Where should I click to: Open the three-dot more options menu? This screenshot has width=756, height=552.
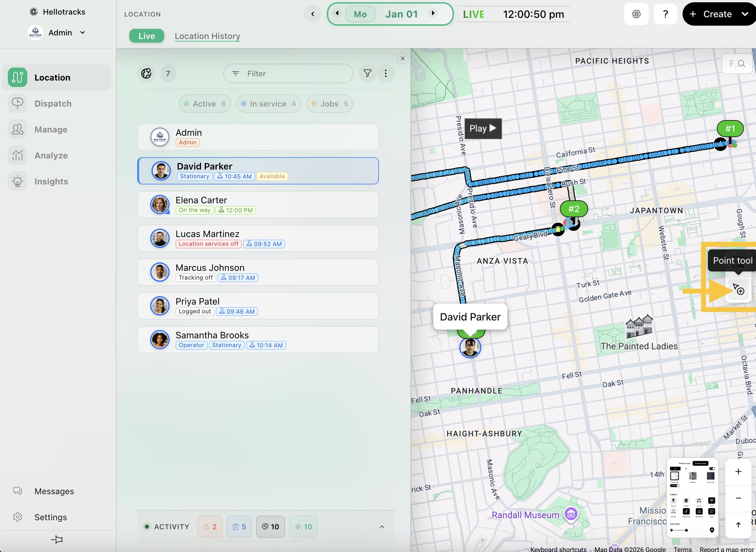pyautogui.click(x=385, y=73)
